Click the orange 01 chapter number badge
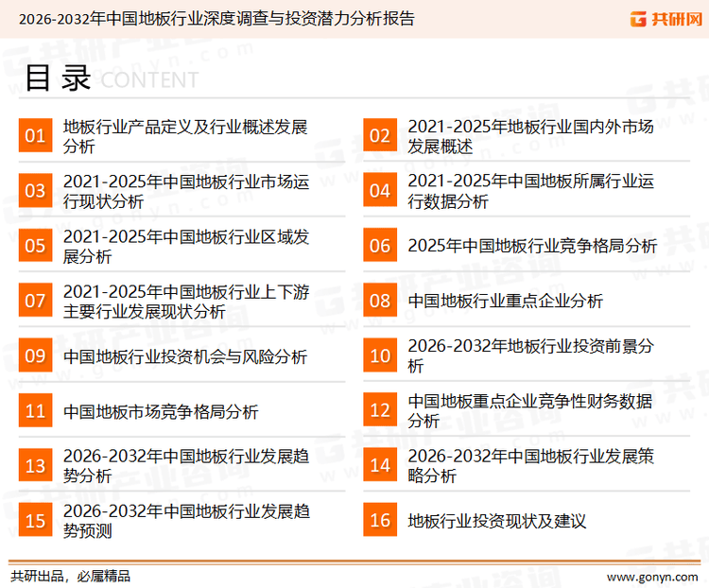Viewport: 709px width, 588px height. [35, 136]
